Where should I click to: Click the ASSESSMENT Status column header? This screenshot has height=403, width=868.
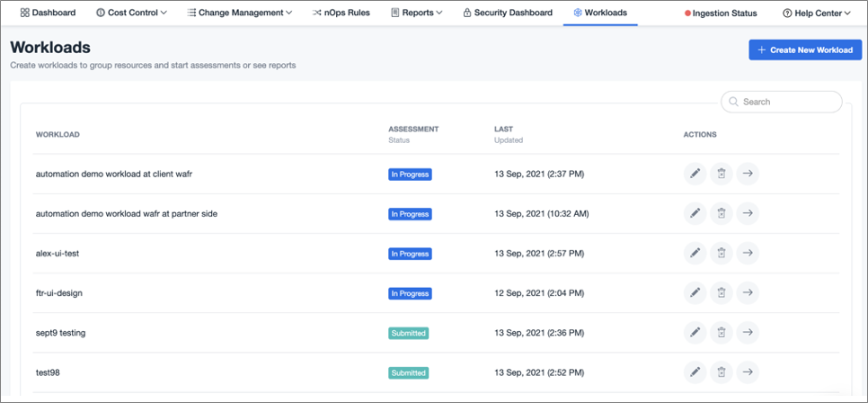point(413,135)
